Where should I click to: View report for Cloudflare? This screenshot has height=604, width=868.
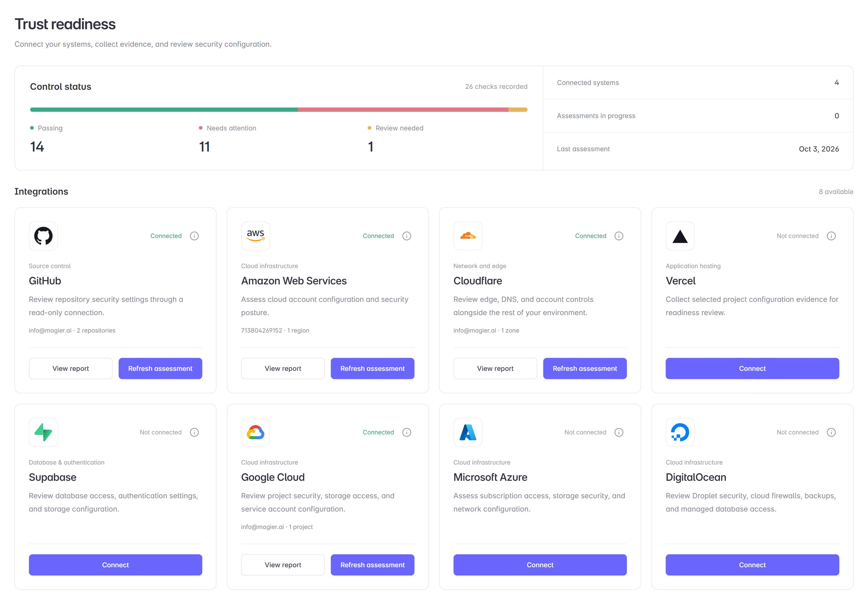click(495, 368)
